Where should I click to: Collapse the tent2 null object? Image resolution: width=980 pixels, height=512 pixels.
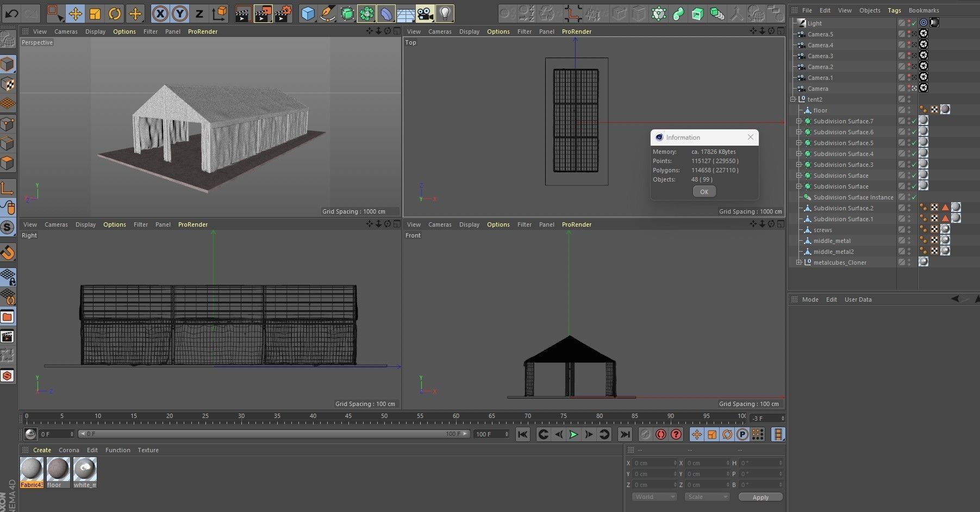click(793, 99)
